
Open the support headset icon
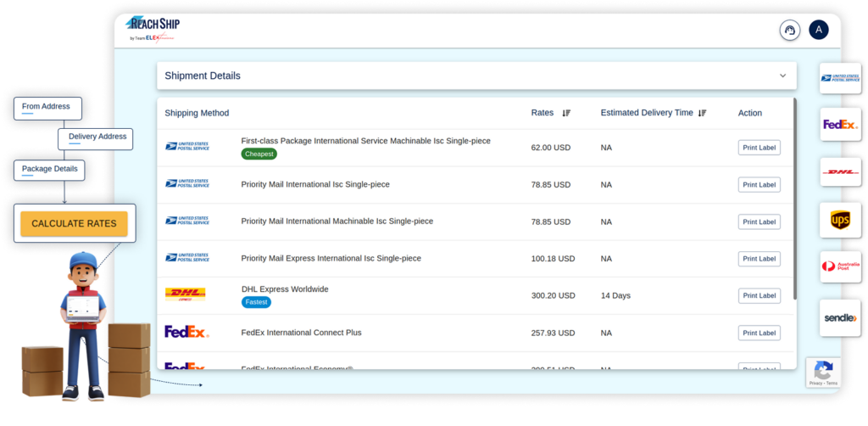(x=790, y=30)
